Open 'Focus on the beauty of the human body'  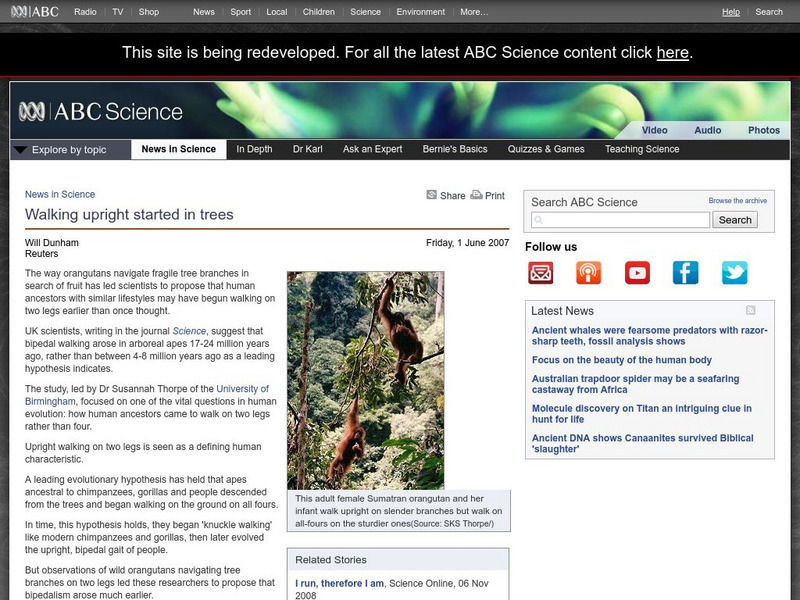point(621,360)
